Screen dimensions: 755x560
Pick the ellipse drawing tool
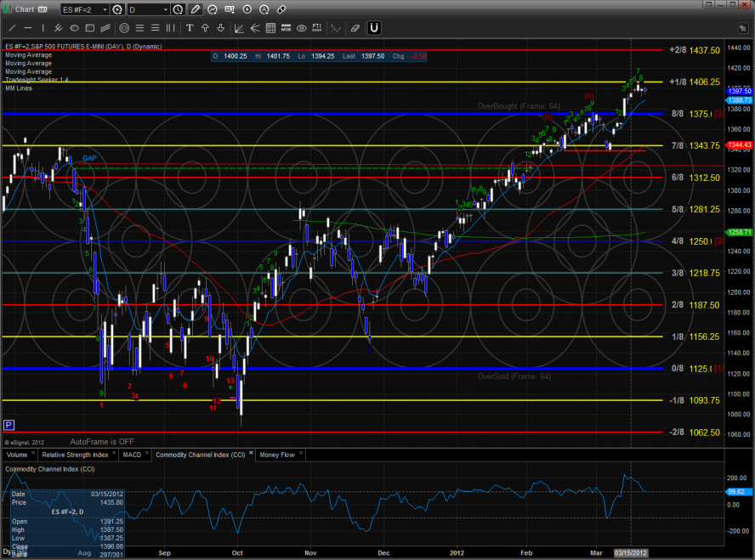tap(74, 28)
